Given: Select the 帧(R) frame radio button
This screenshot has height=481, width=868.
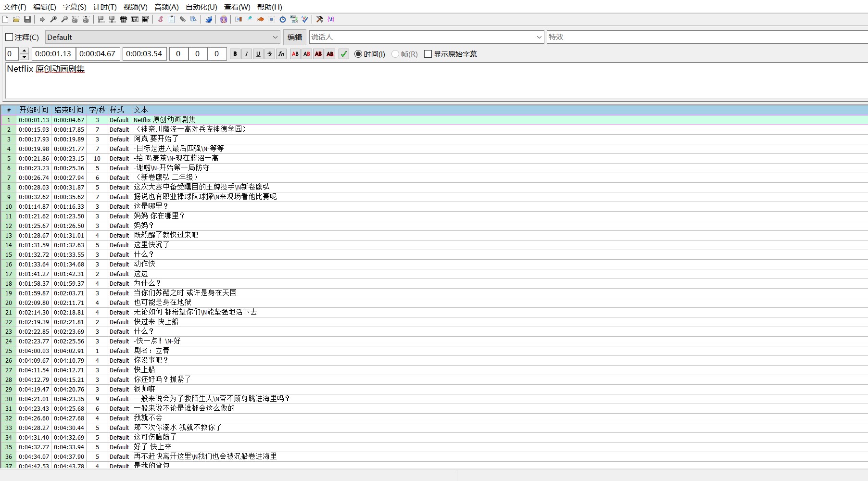Looking at the screenshot, I should (395, 54).
